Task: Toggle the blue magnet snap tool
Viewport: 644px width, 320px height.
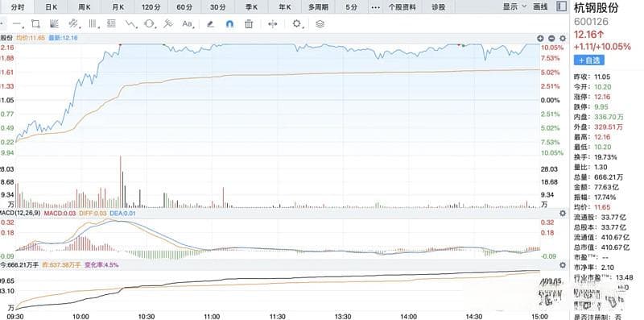Action: tap(229, 24)
